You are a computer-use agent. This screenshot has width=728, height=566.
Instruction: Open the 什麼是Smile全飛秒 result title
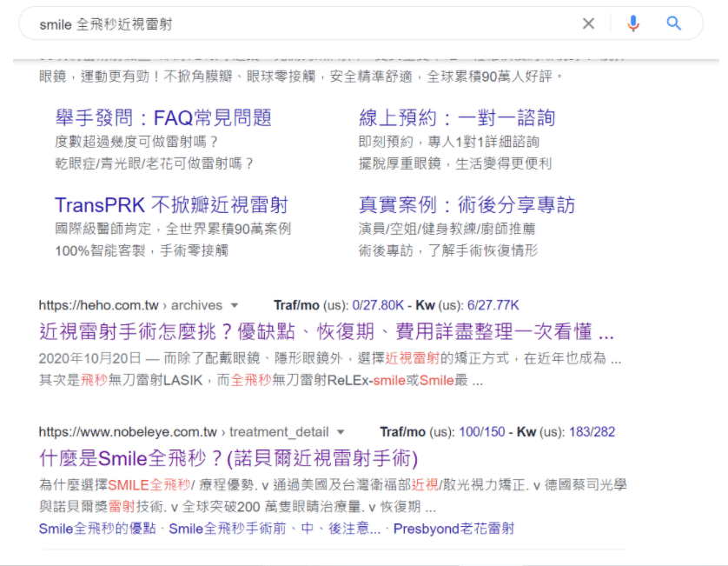point(228,458)
